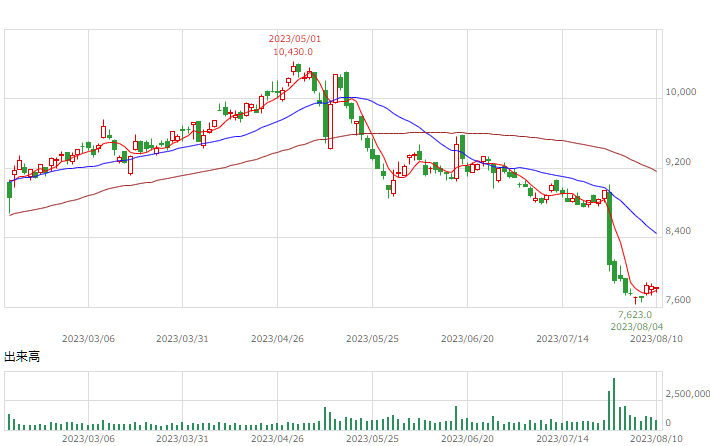
Task: Click the 2023/05/01 peak date label
Action: 294,39
